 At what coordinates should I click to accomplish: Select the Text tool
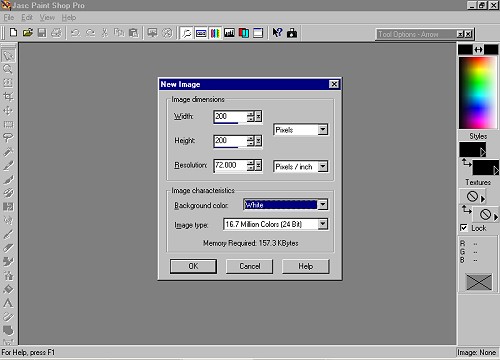click(x=8, y=303)
